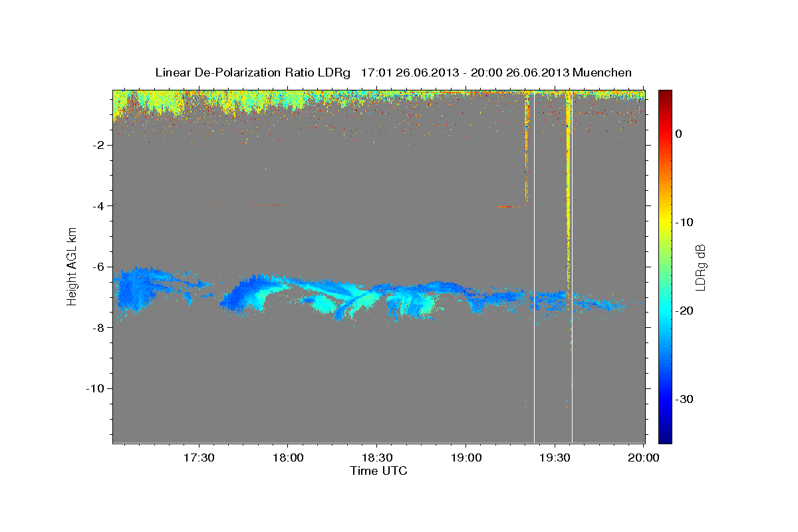Click the 19:30 time axis label
The image size is (798, 532).
(555, 458)
